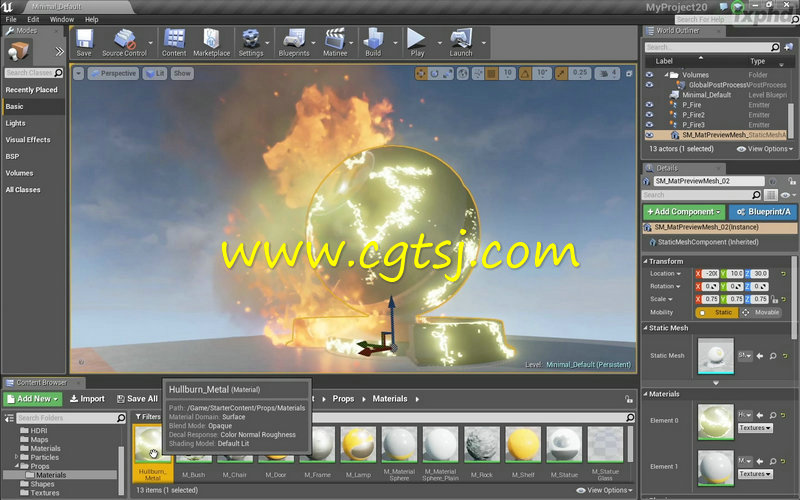Toggle grid snapping icon in viewport
The width and height of the screenshot is (800, 500).
click(491, 73)
